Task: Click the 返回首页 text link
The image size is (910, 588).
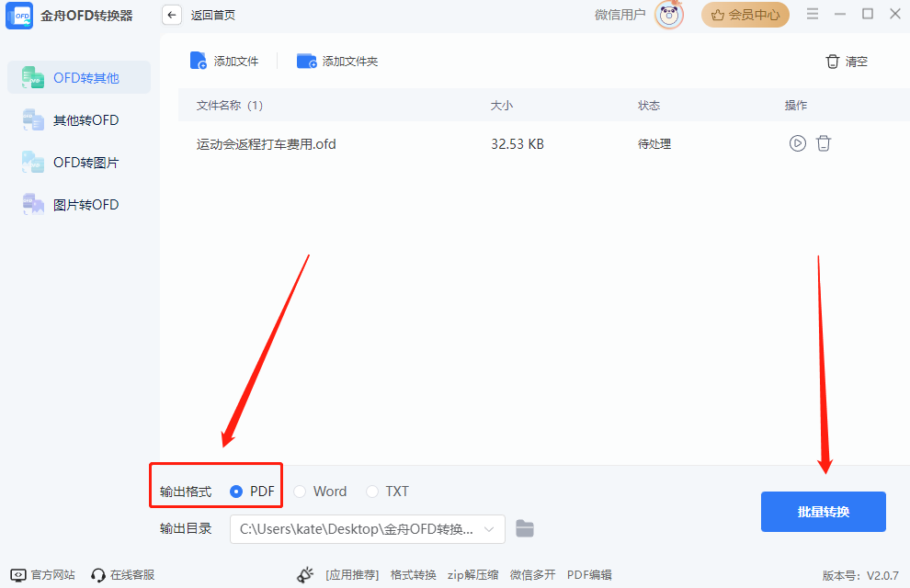Action: [213, 15]
